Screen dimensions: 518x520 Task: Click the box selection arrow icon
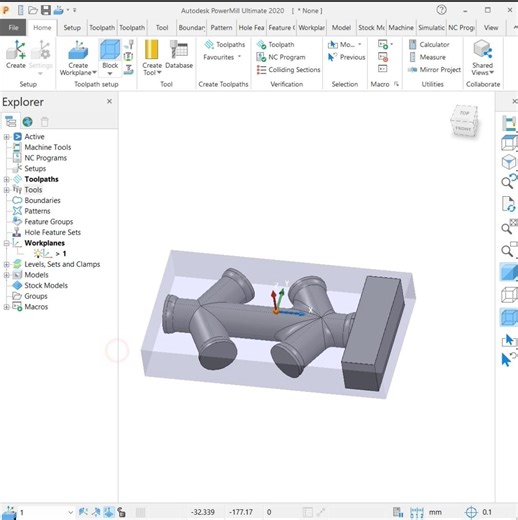point(509,340)
